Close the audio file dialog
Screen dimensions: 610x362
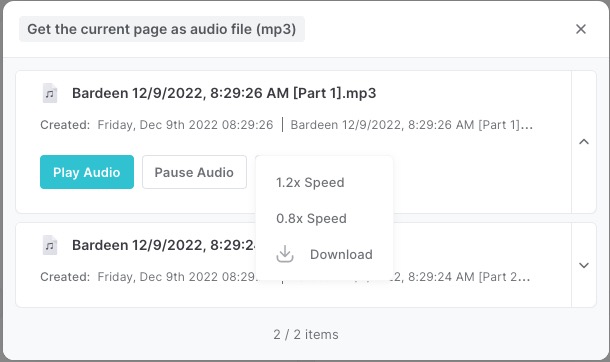581,29
